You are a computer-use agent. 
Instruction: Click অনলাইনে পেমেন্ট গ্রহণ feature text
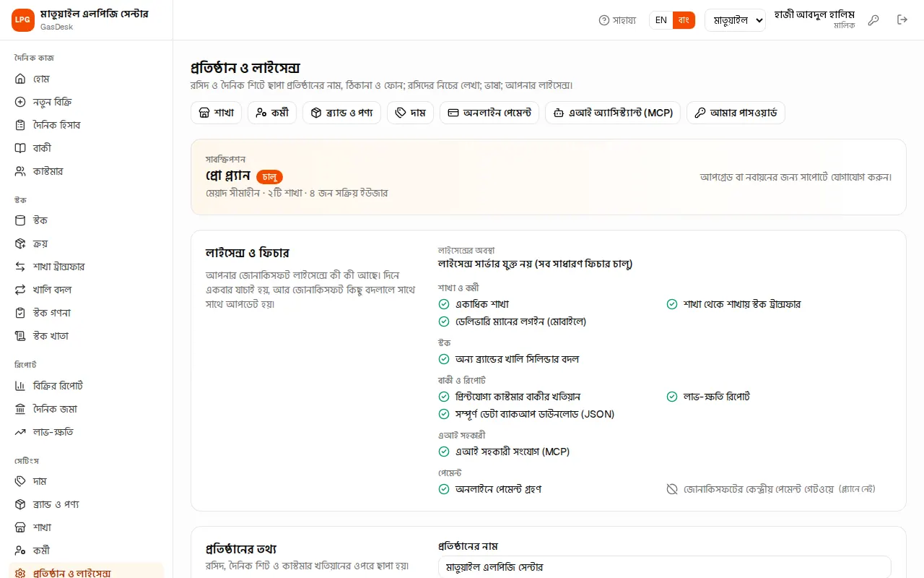click(498, 489)
